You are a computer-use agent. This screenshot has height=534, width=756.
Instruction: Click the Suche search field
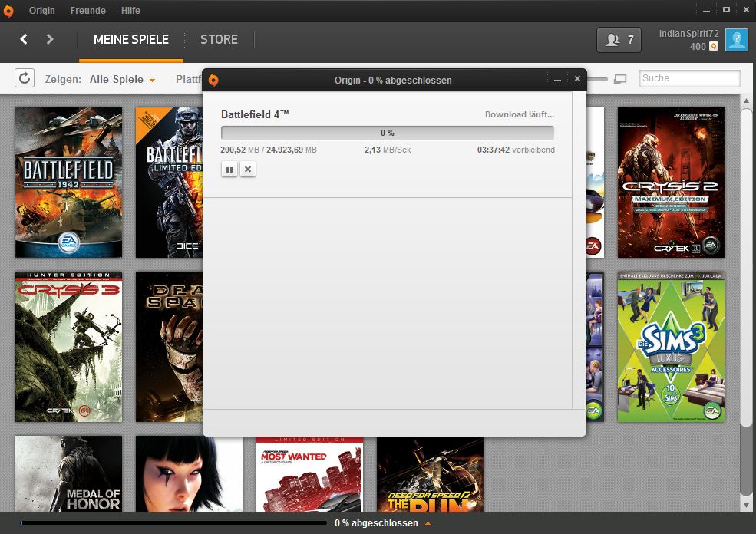[689, 78]
